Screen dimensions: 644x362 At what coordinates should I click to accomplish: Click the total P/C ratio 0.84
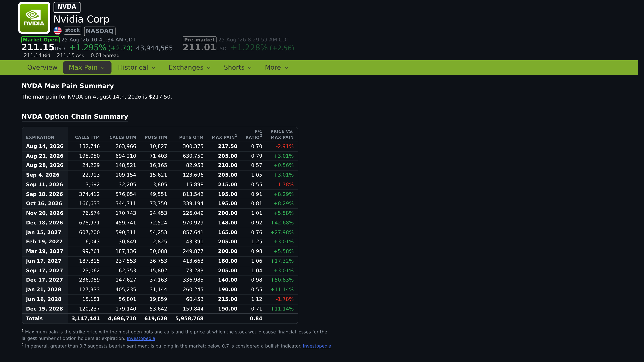click(256, 319)
